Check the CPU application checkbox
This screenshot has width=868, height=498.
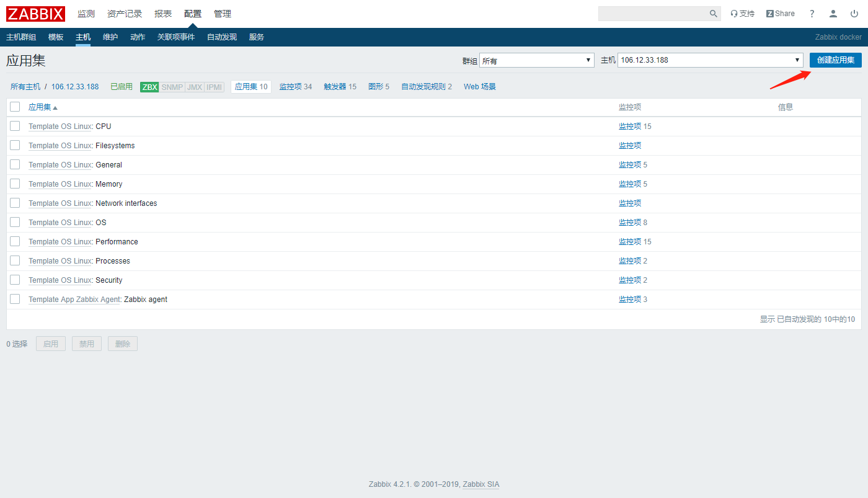[x=15, y=126]
